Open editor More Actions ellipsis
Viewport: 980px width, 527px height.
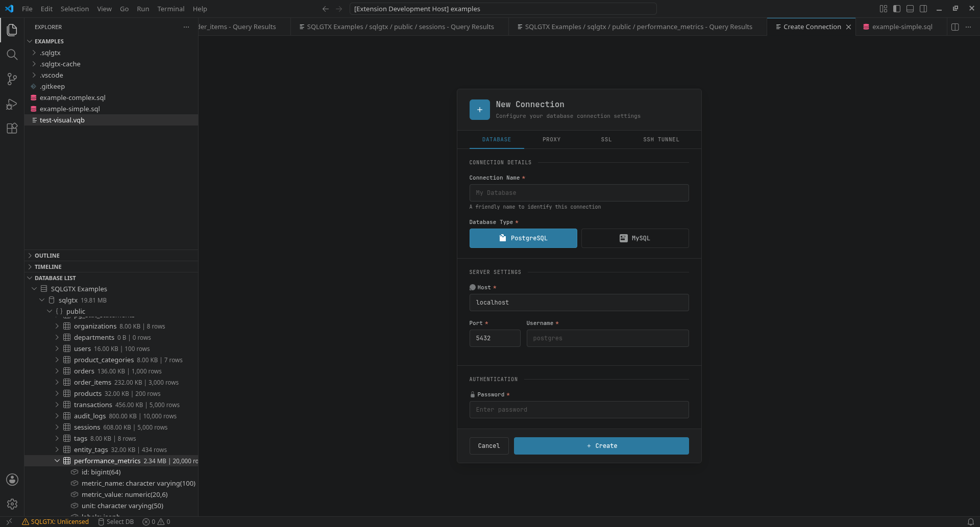968,27
